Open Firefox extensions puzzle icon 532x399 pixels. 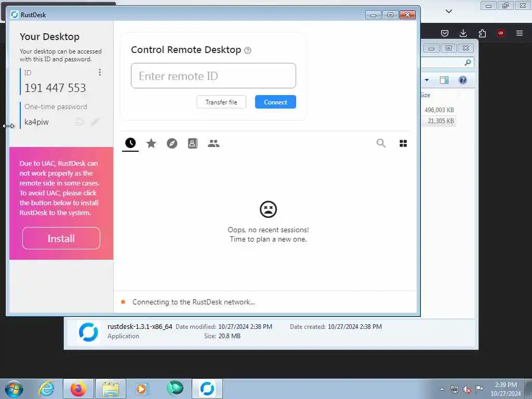point(482,33)
